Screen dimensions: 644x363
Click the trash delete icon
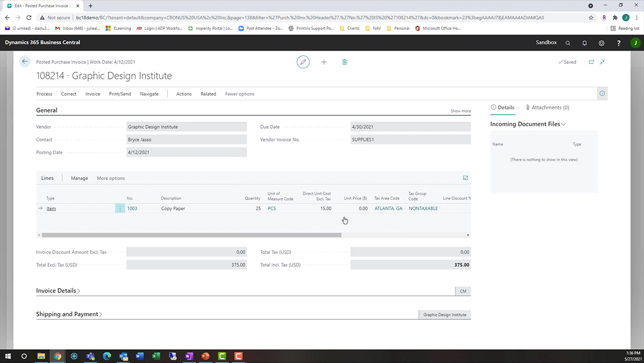(344, 62)
